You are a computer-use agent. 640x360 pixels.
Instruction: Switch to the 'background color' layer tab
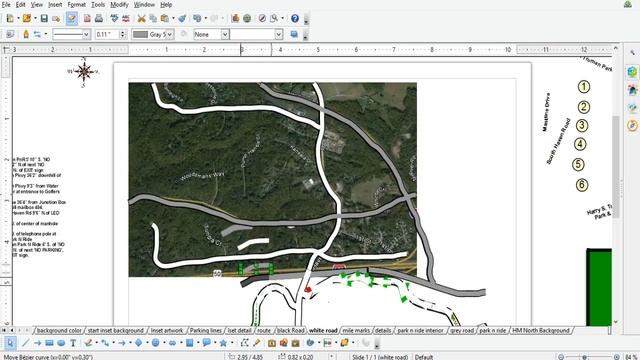pos(59,330)
